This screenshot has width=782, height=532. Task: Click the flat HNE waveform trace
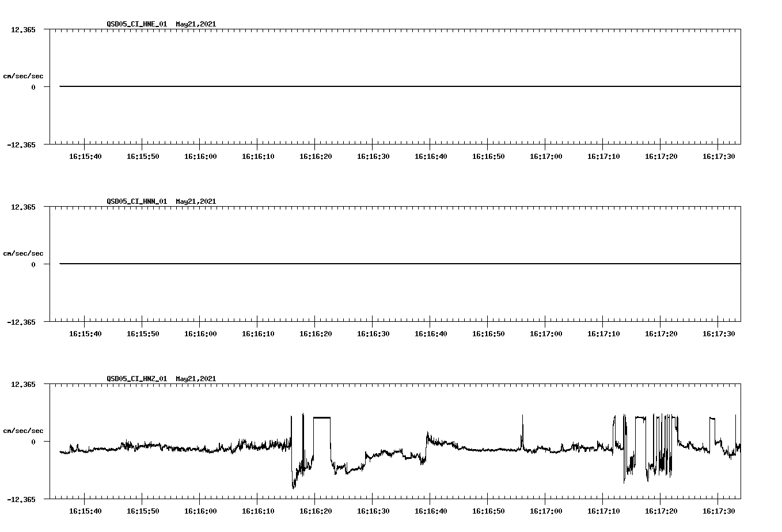coord(346,85)
